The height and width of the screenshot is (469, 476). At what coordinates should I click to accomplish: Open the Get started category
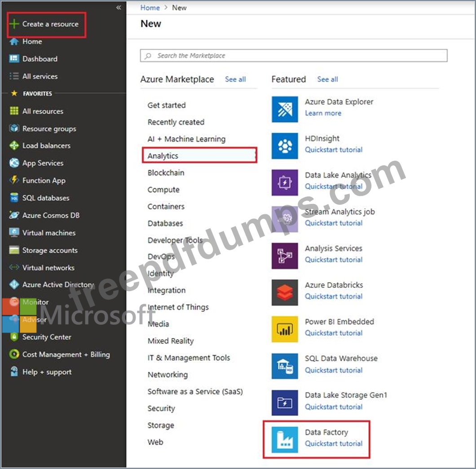[167, 105]
